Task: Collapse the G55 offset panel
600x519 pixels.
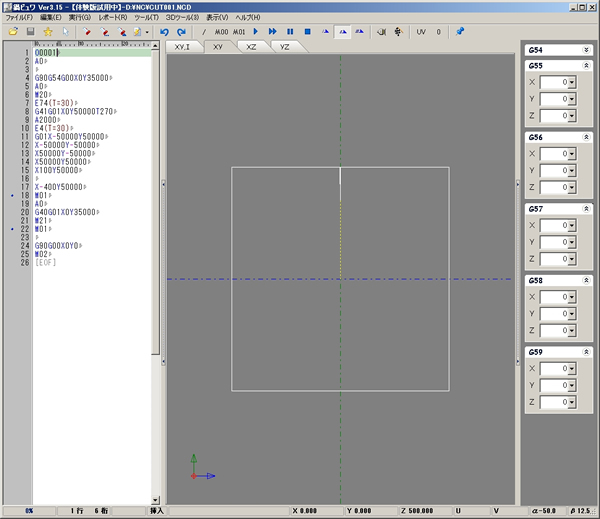Action: pos(586,65)
